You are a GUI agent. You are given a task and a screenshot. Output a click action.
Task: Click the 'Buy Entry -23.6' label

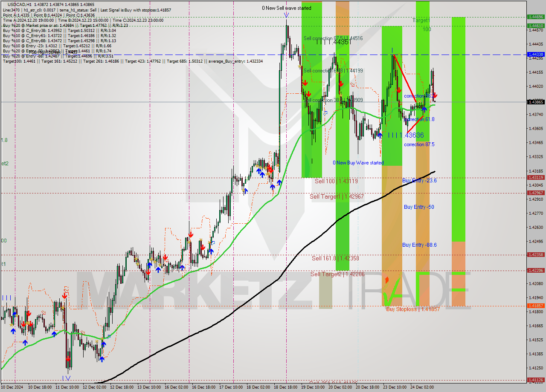[x=419, y=181]
